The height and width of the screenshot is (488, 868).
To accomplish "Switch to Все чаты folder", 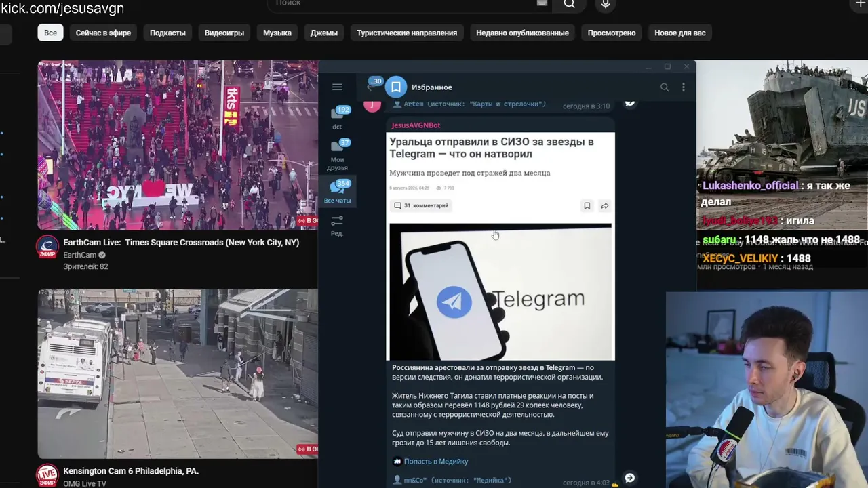I will (x=338, y=191).
